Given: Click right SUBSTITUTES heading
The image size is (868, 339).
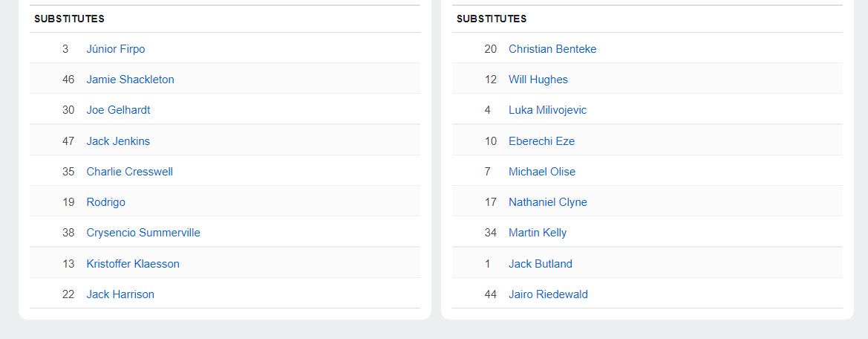Looking at the screenshot, I should coord(492,19).
